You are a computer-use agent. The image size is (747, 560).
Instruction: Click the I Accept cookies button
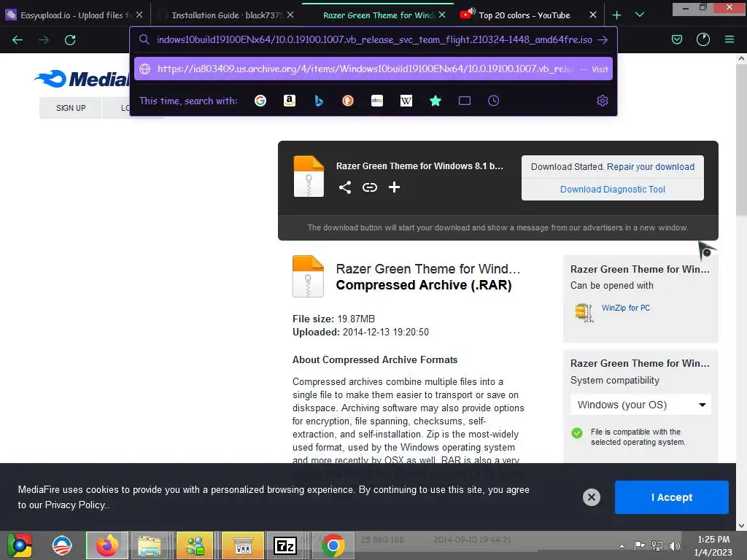[672, 497]
